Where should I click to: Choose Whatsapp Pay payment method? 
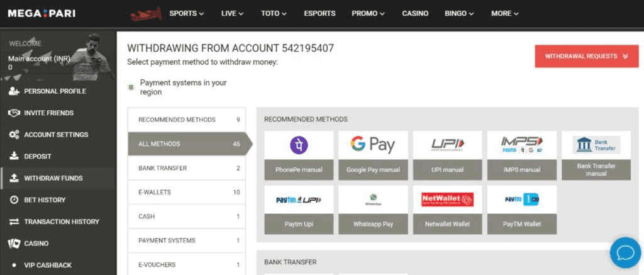373,200
